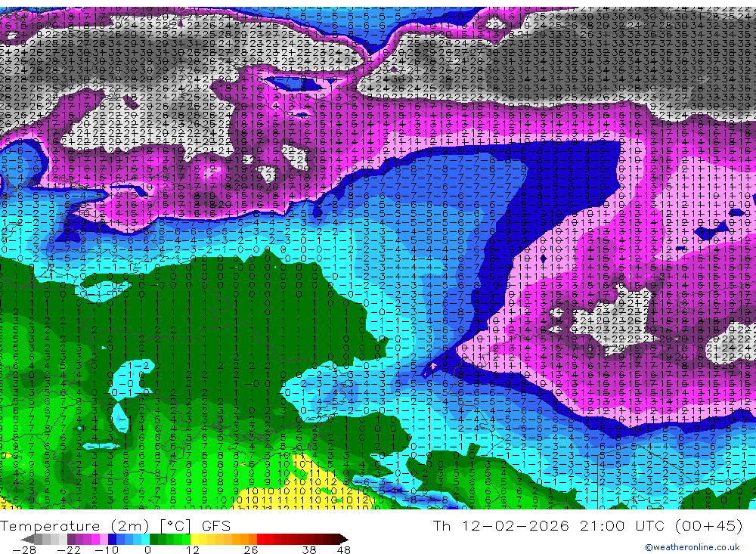Pick the dark purple swatch at -22
Viewport: 756px width, 554px height.
(x=71, y=539)
